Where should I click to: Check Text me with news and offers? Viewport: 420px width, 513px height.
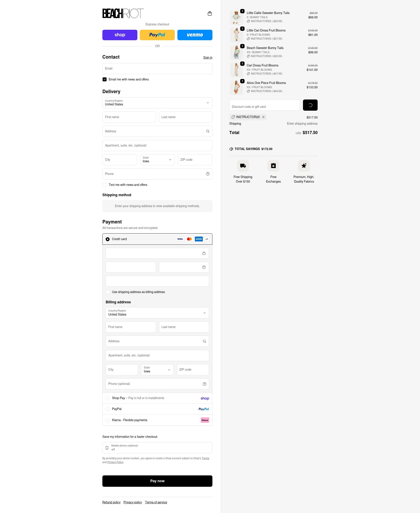point(105,185)
